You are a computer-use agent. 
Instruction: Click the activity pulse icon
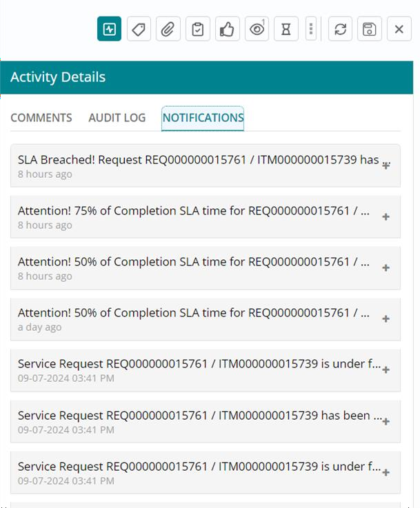coord(109,29)
